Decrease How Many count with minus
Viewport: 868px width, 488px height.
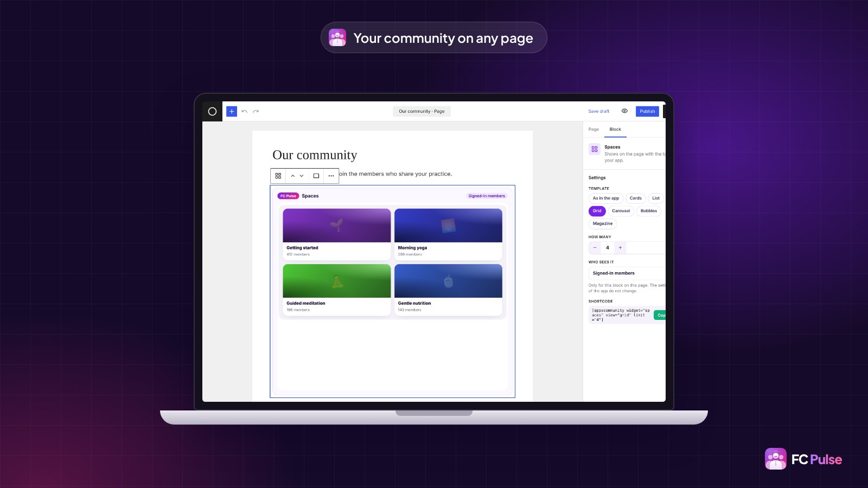click(x=595, y=248)
